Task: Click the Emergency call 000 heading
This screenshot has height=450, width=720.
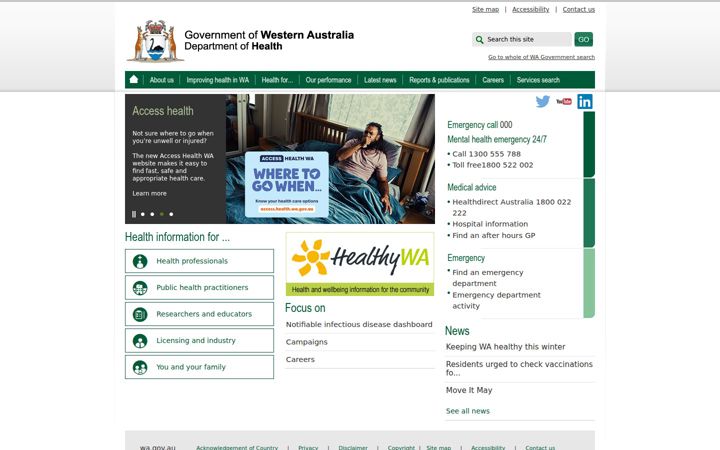Action: pyautogui.click(x=480, y=125)
